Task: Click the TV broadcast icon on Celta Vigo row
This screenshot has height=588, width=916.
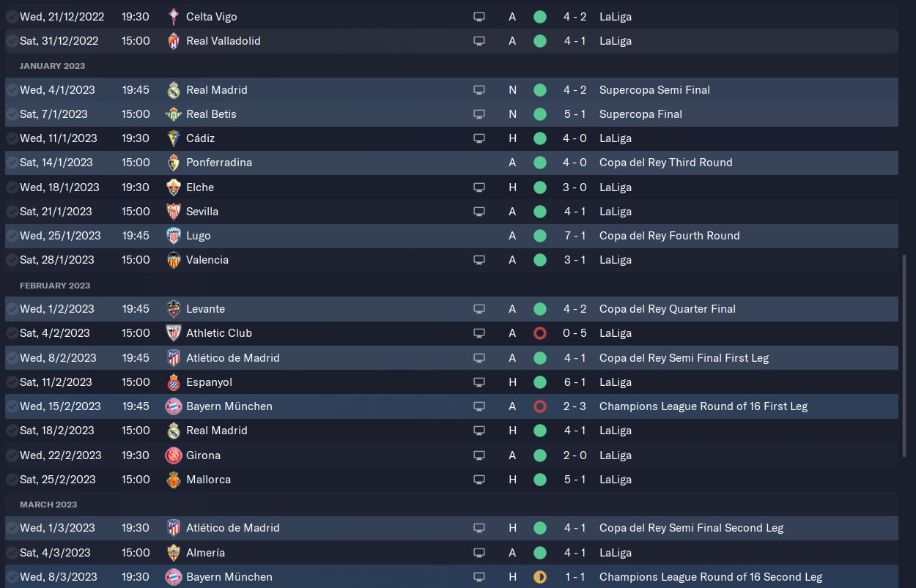Action: (479, 16)
